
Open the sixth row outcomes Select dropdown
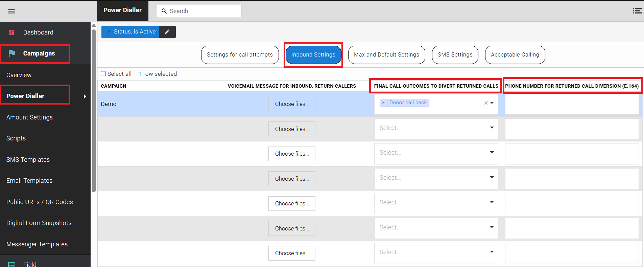tap(436, 228)
